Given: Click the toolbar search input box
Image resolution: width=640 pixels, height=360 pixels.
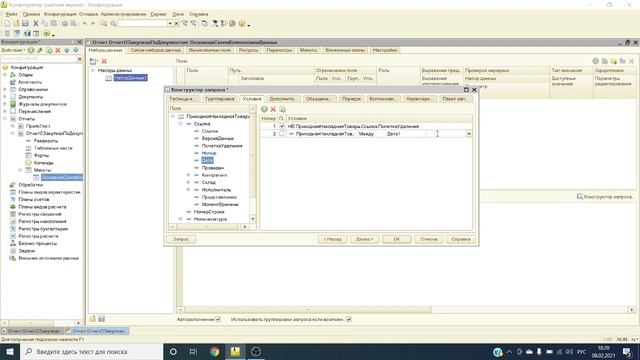Looking at the screenshot, I should pos(142,24).
